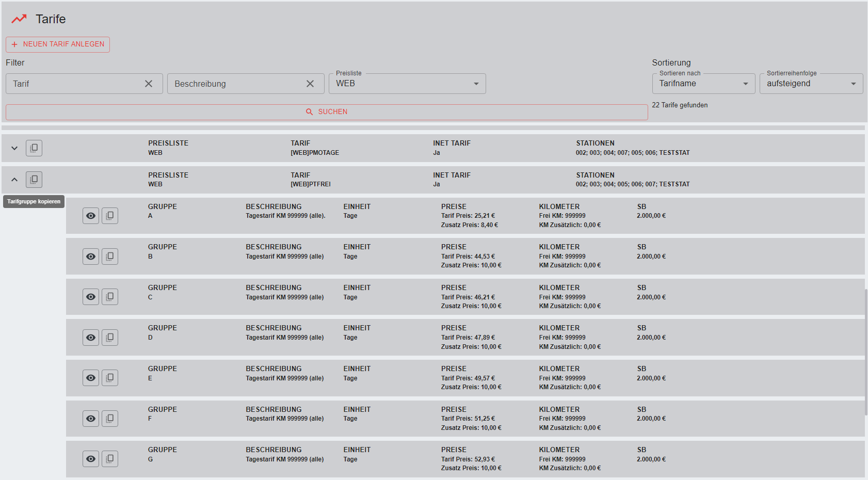
Task: Click the vertical scrollbar on right edge
Action: 866,351
